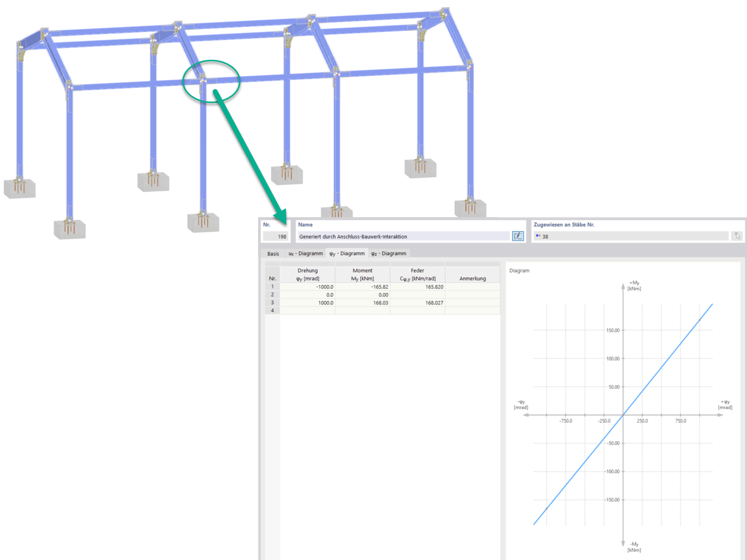
Task: Click the member pick-selection arrow icon
Action: [x=737, y=235]
